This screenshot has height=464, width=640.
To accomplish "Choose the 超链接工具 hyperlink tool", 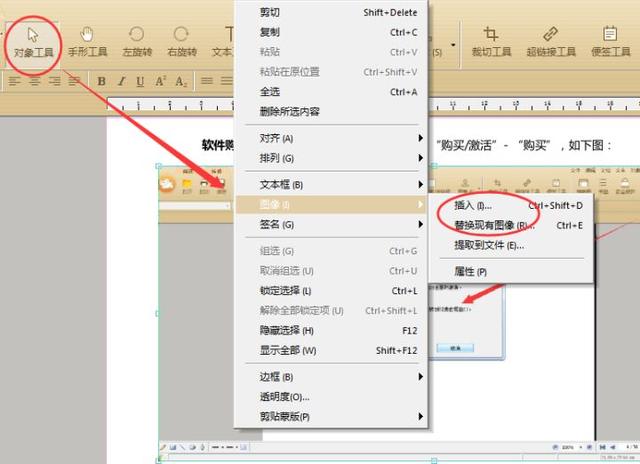I will pos(551,42).
